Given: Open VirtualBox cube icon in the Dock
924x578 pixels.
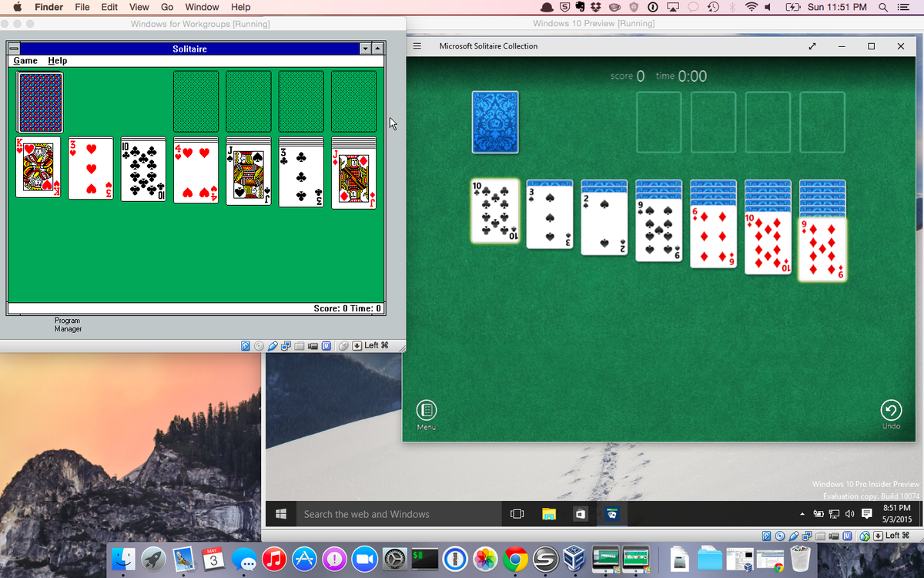Looking at the screenshot, I should coord(575,559).
